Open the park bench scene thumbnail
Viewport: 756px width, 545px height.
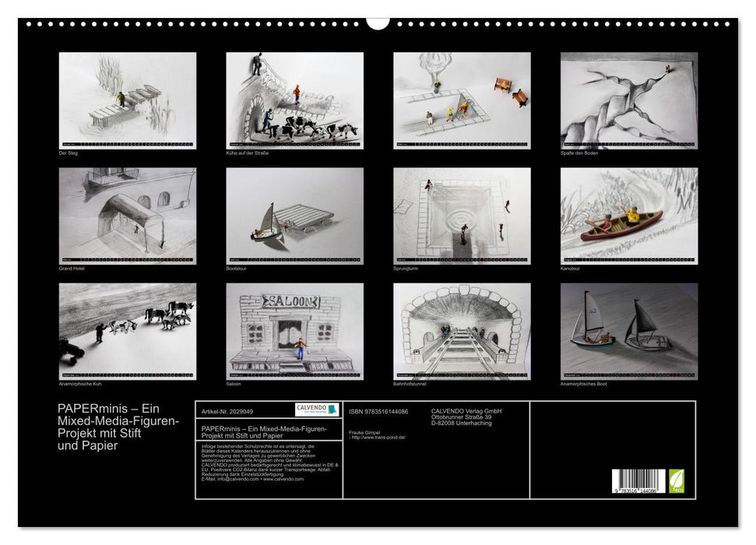[x=462, y=100]
